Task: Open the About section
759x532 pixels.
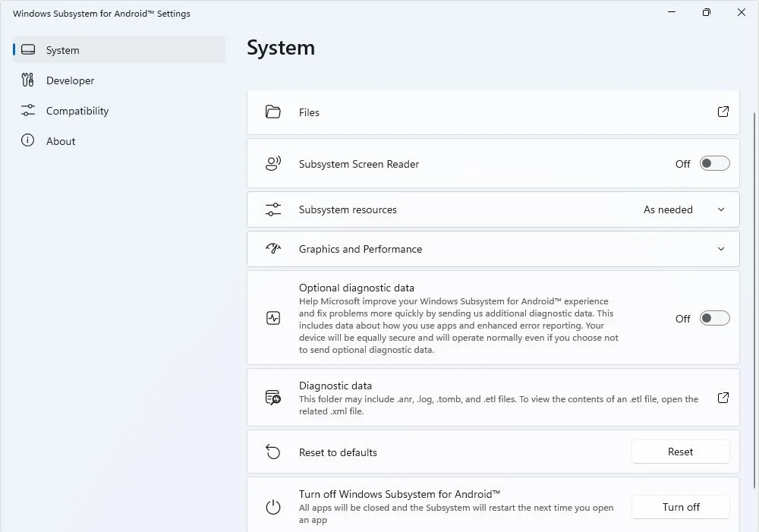Action: tap(119, 141)
